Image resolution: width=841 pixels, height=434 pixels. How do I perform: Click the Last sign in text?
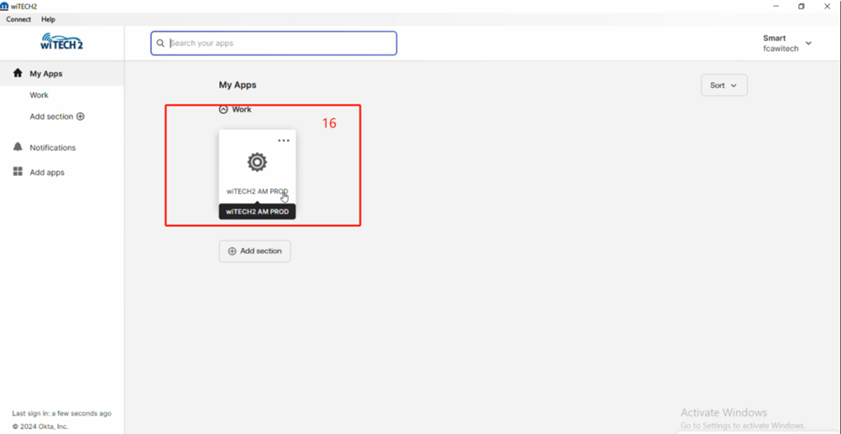pos(62,414)
